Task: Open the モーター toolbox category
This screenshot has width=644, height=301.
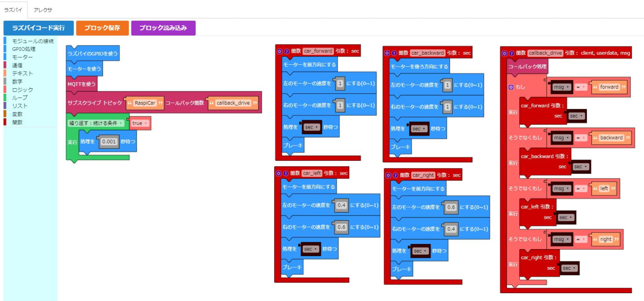Action: click(x=22, y=57)
